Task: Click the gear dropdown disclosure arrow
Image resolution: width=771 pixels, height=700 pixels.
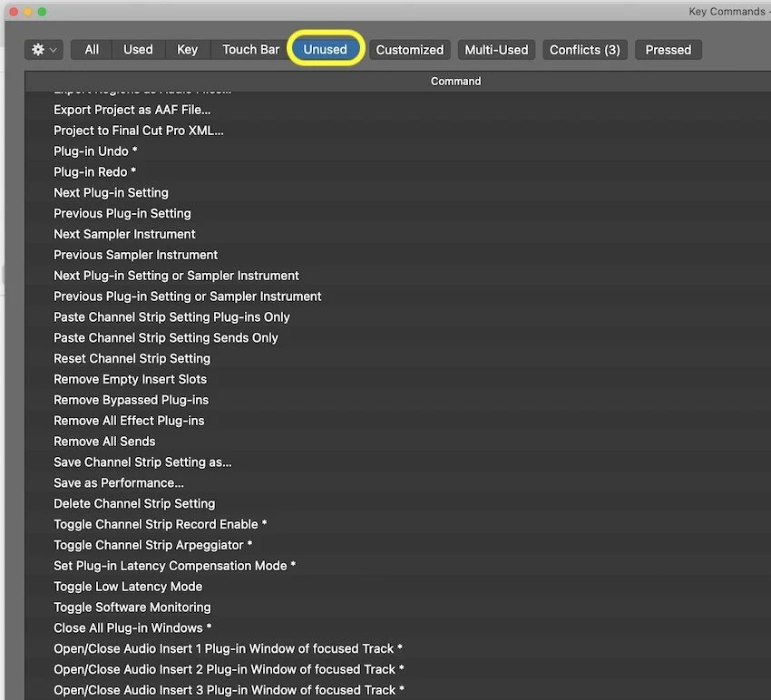Action: tap(53, 50)
